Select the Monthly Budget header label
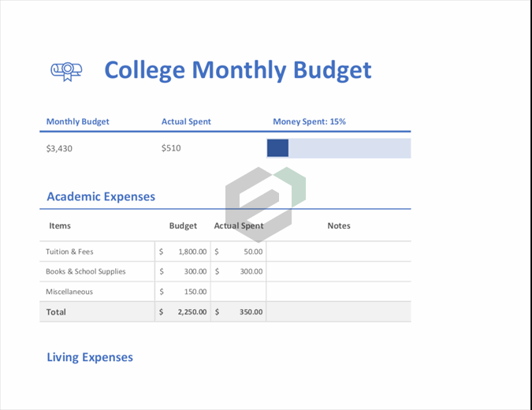Viewport: 532px width, 410px height. (x=77, y=121)
